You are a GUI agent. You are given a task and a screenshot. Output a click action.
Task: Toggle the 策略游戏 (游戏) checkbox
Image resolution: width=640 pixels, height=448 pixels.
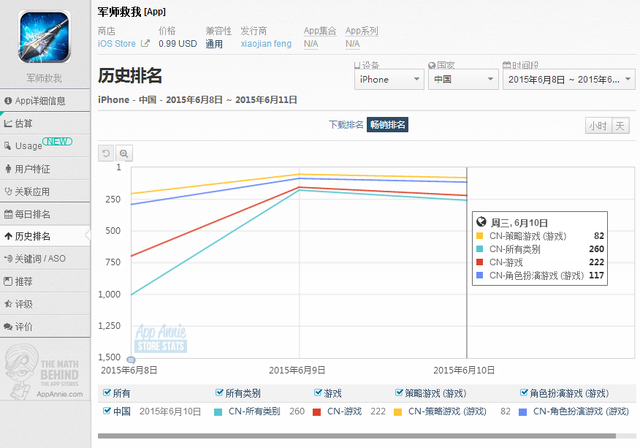pyautogui.click(x=399, y=394)
